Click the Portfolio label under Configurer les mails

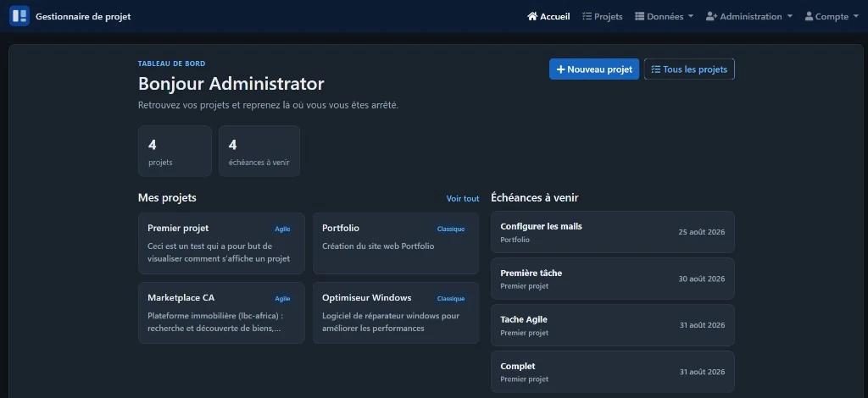(x=515, y=240)
